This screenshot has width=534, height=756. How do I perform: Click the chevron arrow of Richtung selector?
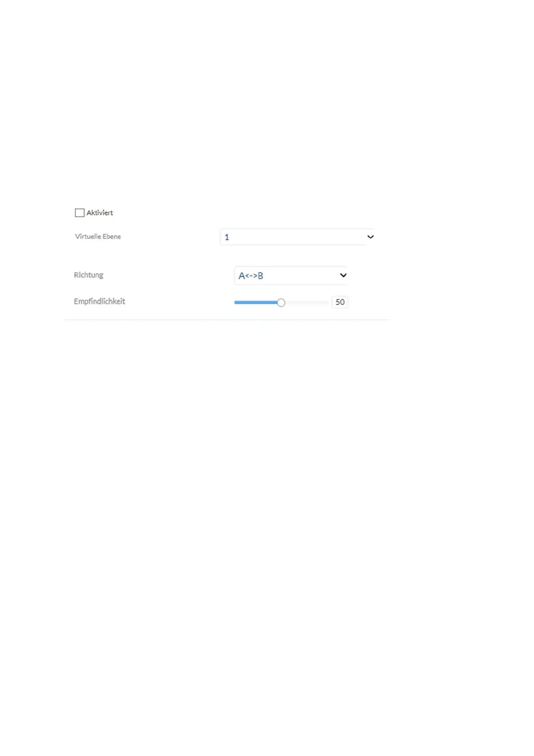[343, 275]
